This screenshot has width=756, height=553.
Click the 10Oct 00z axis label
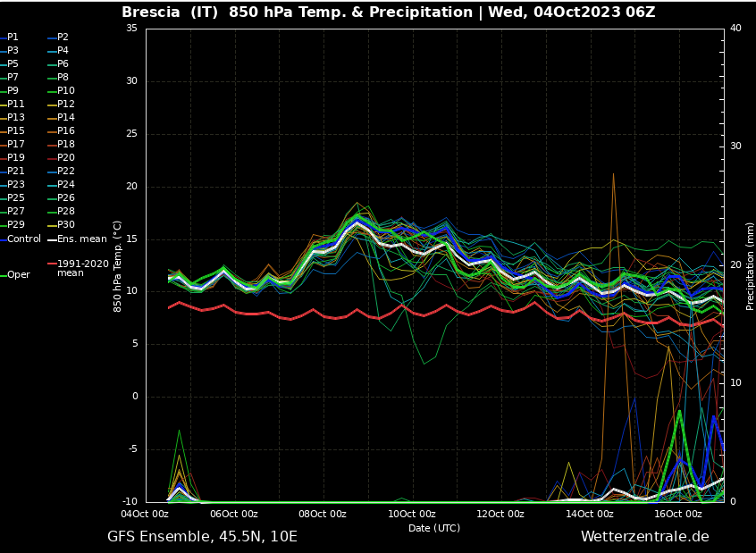(412, 514)
